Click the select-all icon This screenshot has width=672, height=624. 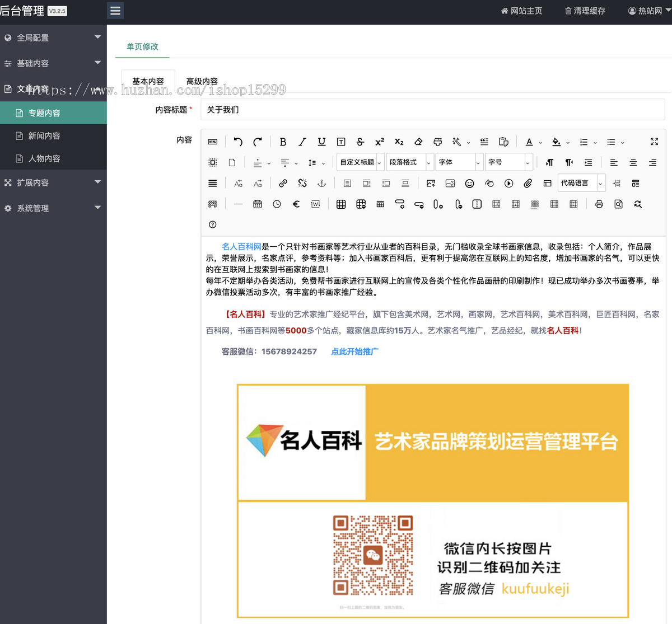pos(213,162)
